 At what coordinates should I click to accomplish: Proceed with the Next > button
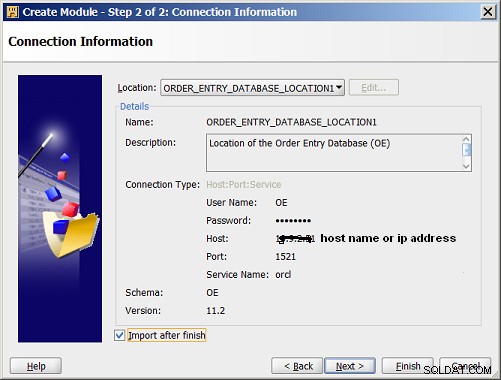pos(350,366)
